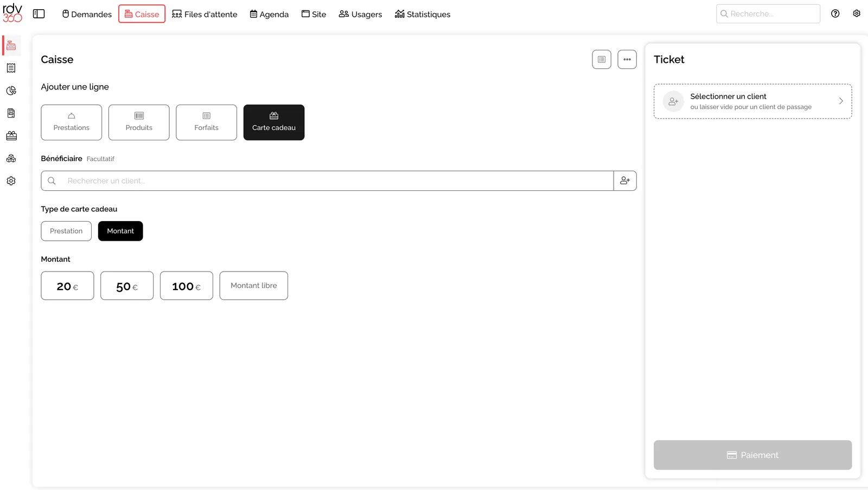Select the Prestation gift card type
The width and height of the screenshot is (868, 490).
pos(66,231)
